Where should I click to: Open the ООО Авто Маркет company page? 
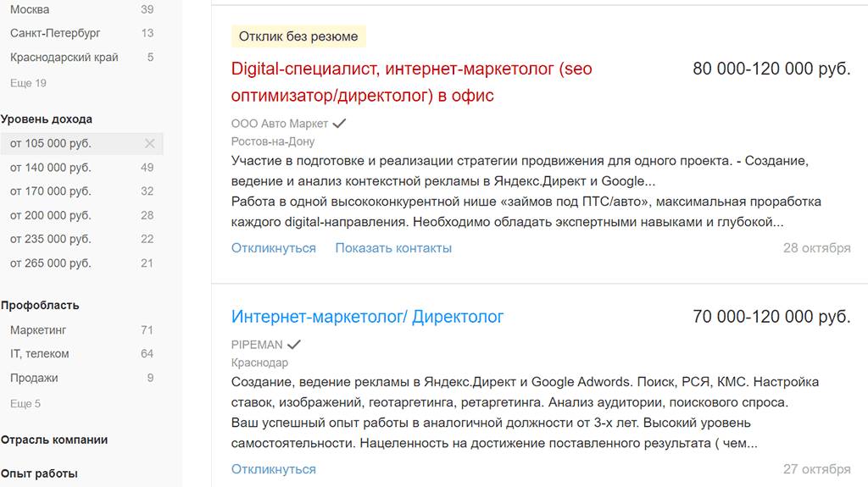[x=279, y=124]
